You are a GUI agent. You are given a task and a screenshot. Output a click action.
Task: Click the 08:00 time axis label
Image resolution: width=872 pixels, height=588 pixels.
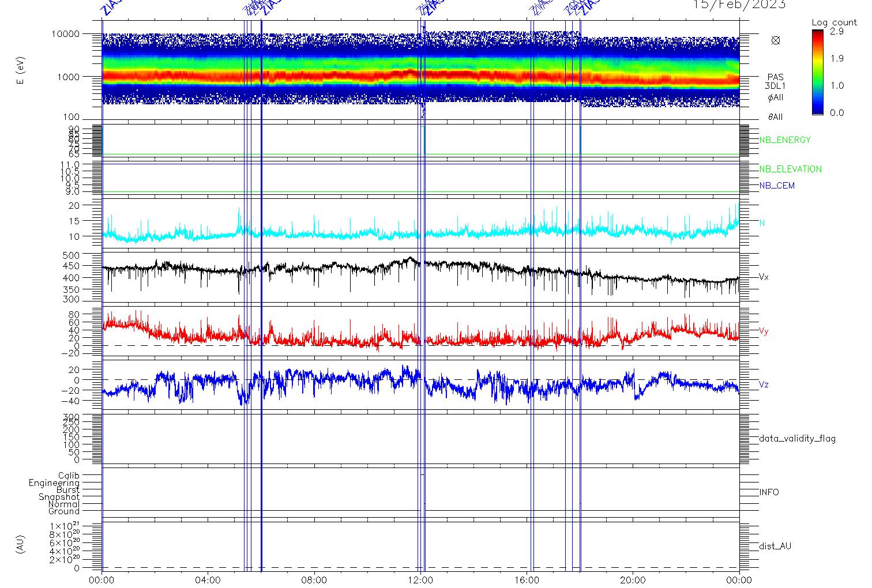click(x=314, y=580)
